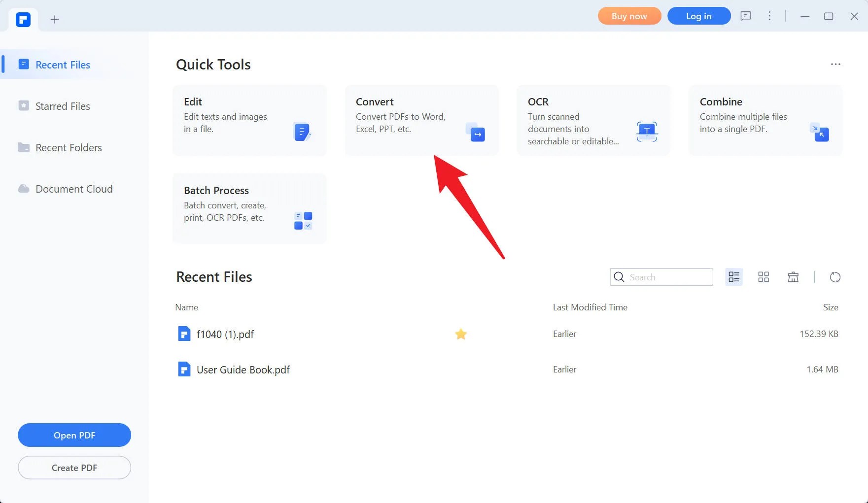Viewport: 868px width, 503px height.
Task: Sort by the Last Modified Time column
Action: [590, 307]
